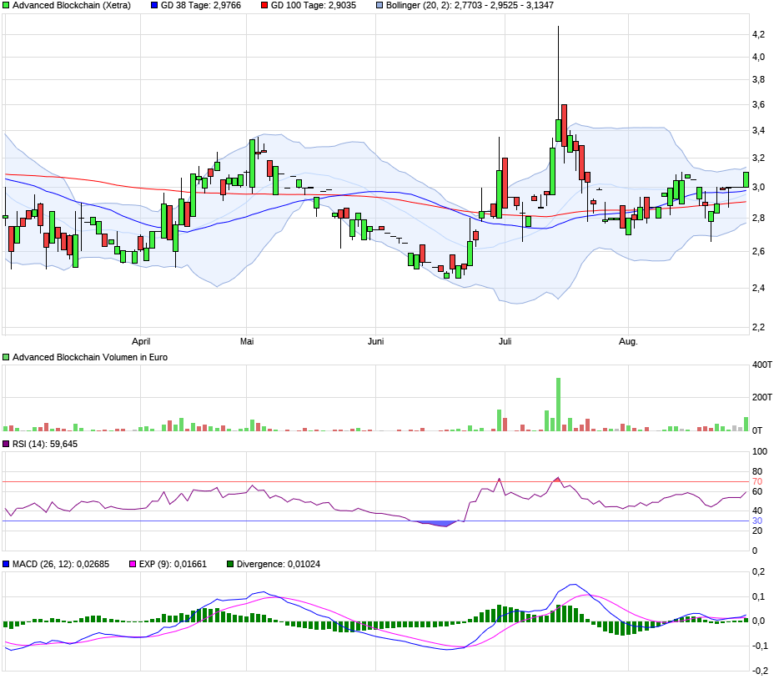Select the April label on the time axis
Viewport: 784px width, 679px height.
pyautogui.click(x=141, y=341)
